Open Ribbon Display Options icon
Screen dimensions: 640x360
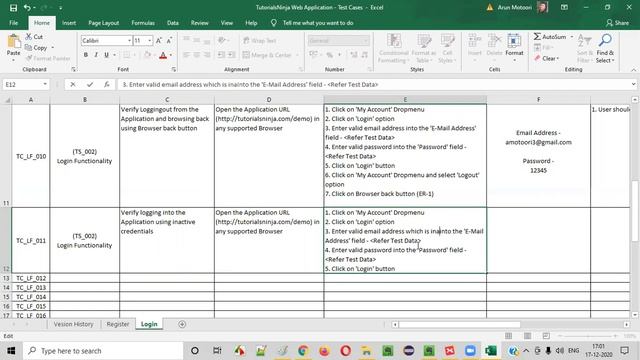[x=564, y=7]
